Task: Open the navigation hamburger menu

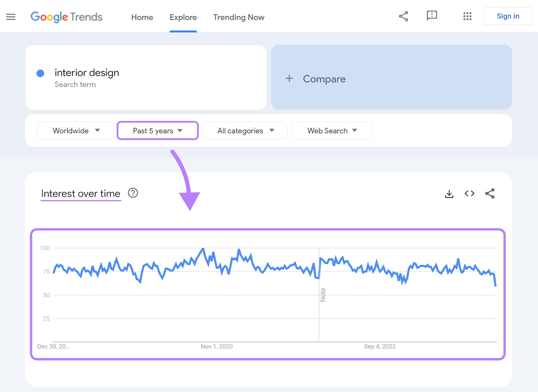Action: pyautogui.click(x=11, y=16)
